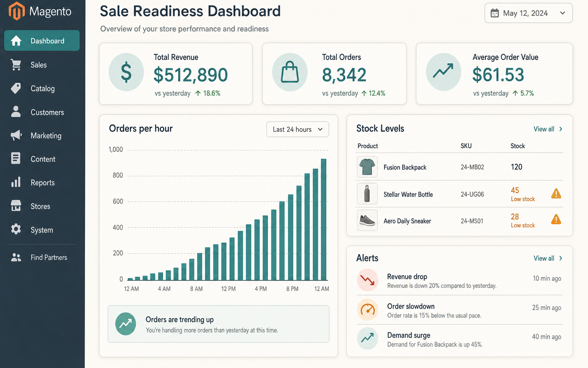The height and width of the screenshot is (368, 588).
Task: Click the Customers person icon
Action: tap(16, 112)
